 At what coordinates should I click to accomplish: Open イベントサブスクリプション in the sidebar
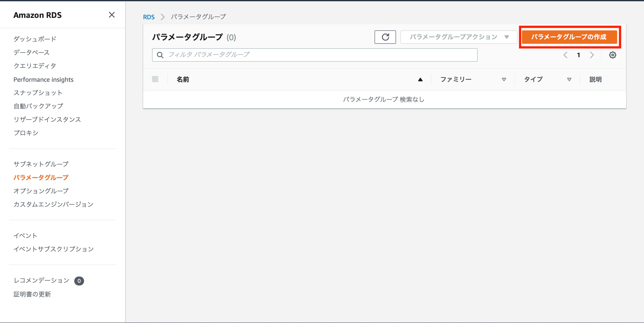[x=54, y=249]
